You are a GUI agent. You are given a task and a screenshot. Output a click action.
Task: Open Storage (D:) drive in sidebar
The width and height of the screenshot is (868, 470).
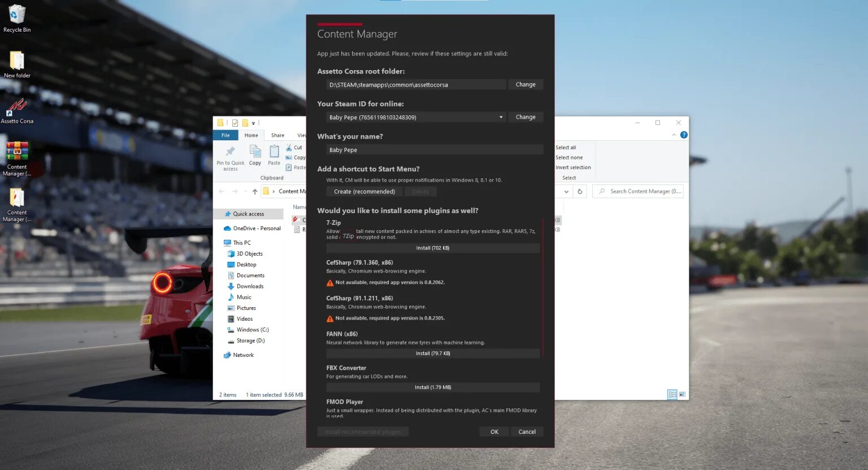(x=246, y=340)
